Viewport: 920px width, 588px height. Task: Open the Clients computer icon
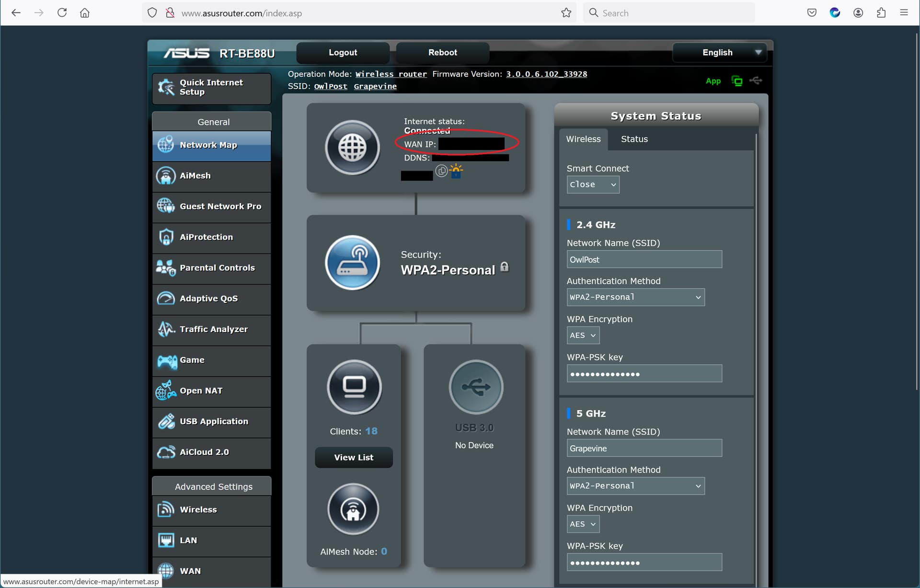(354, 387)
